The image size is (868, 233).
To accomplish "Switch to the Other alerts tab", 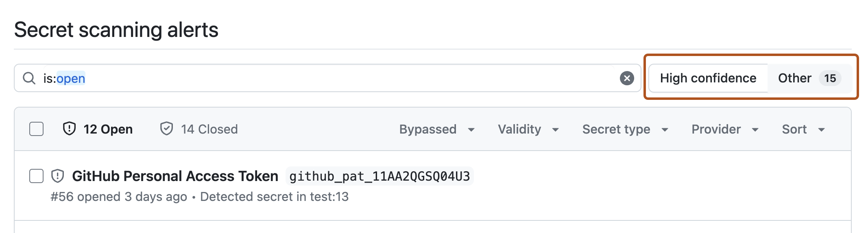I will coord(794,78).
